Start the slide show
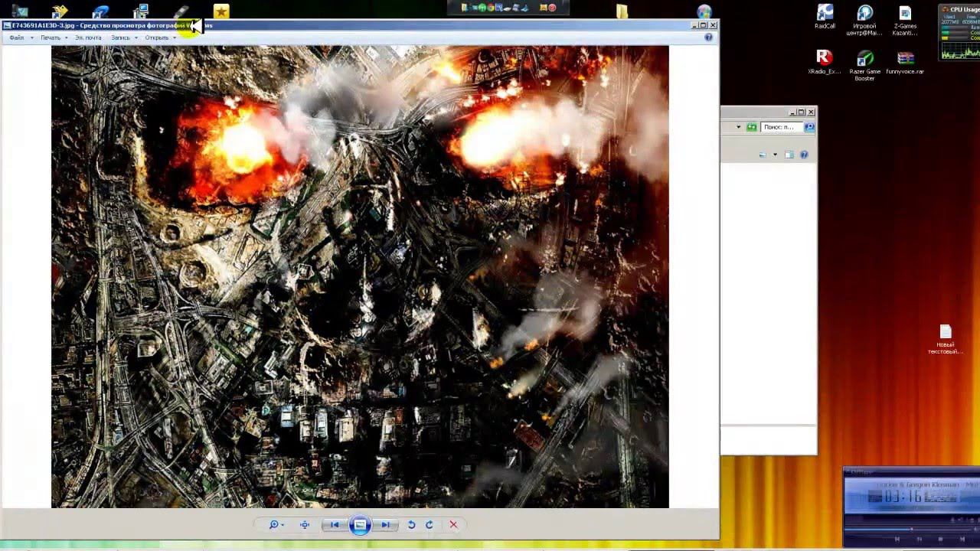Image resolution: width=980 pixels, height=551 pixels. [x=360, y=524]
